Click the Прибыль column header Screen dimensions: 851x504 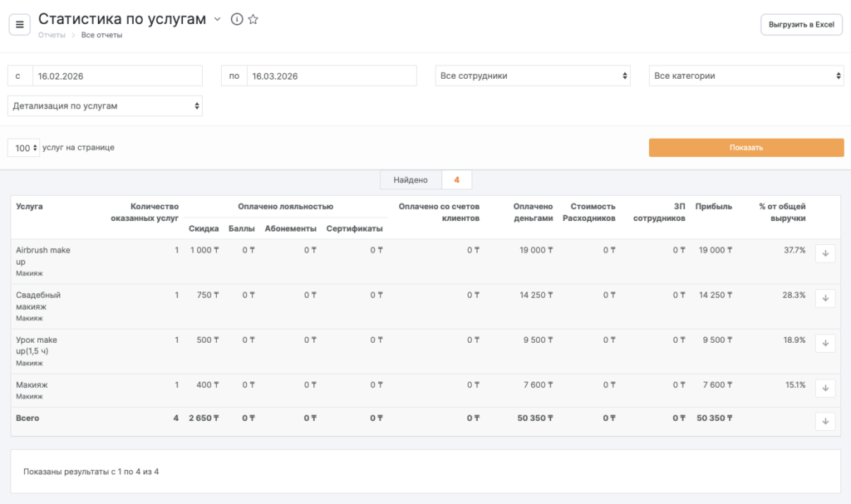click(714, 206)
